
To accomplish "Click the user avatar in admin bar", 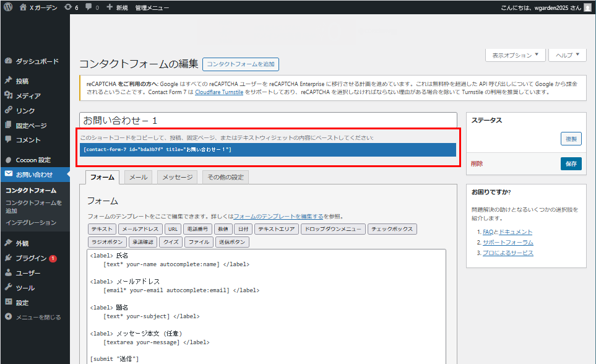I will tap(587, 7).
